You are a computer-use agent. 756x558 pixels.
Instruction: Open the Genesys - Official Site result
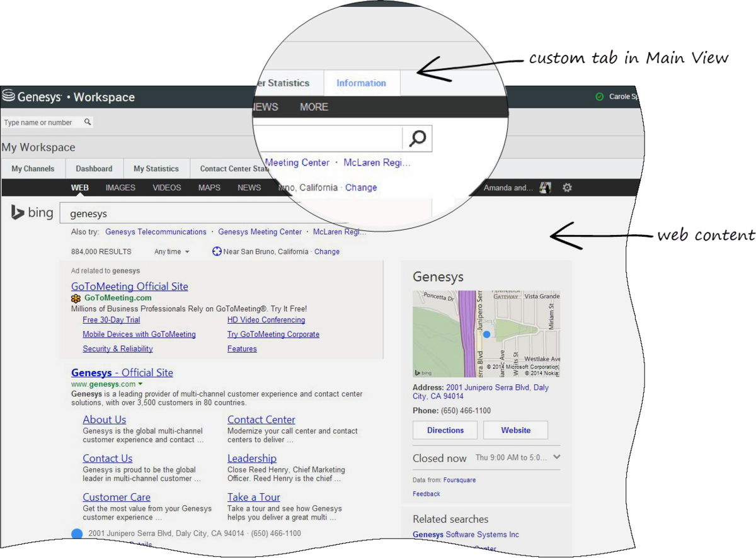click(122, 373)
